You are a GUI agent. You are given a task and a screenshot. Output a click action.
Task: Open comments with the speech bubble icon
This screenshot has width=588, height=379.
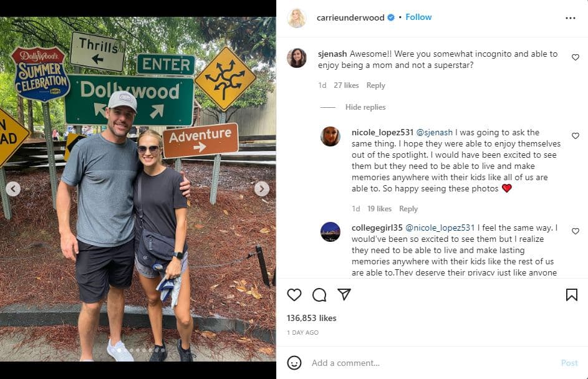coord(319,295)
